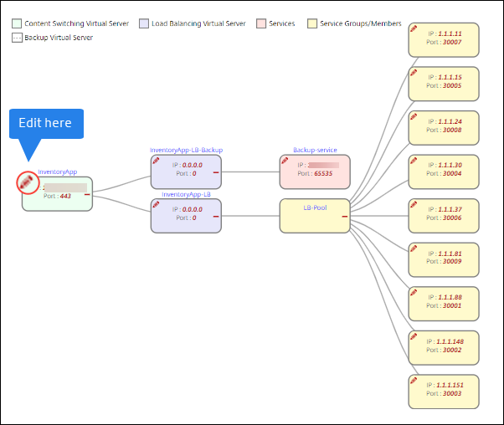Click edit pencil on InventoryApp-LB-Backup node
The height and width of the screenshot is (425, 504).
(156, 161)
